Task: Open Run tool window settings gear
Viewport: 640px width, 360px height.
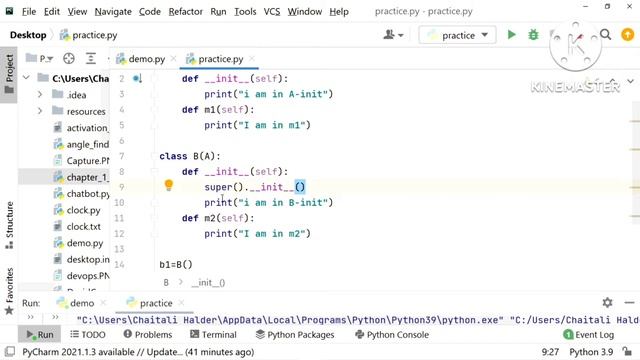Action: 607,302
